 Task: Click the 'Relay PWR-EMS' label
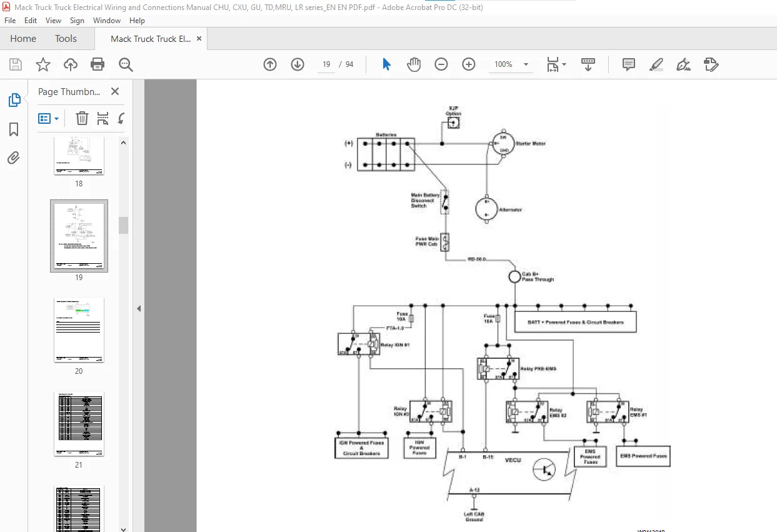(538, 369)
